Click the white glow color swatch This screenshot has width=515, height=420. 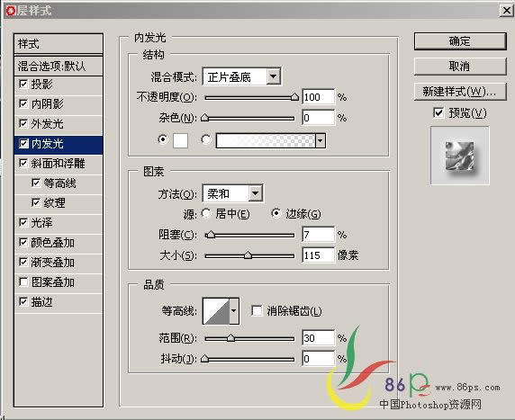(180, 141)
